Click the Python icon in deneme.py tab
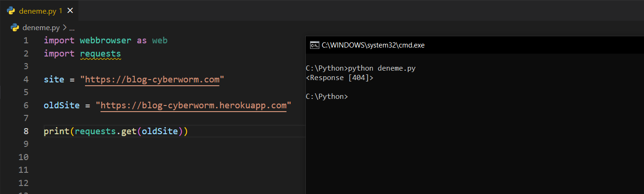This screenshot has height=194, width=644. (11, 10)
